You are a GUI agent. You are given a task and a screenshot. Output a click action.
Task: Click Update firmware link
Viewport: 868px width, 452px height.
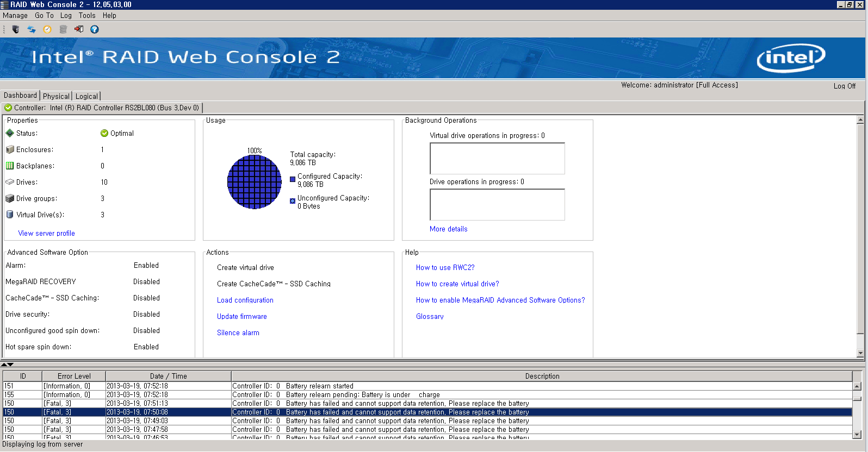tap(241, 316)
